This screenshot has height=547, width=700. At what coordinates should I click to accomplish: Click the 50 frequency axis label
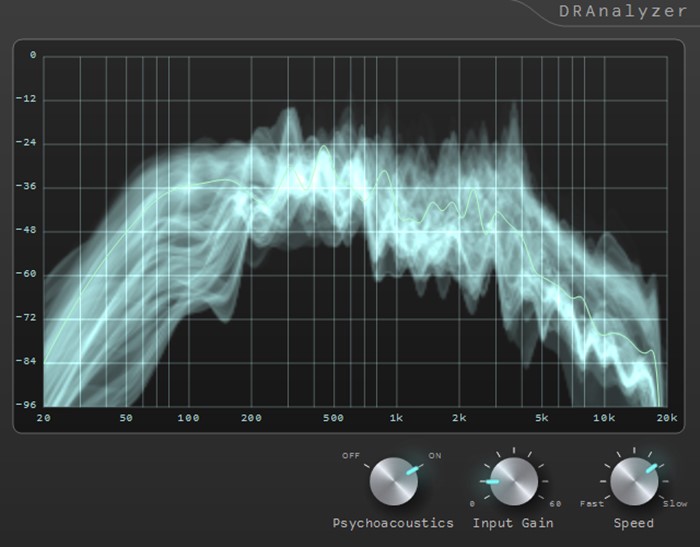click(x=126, y=418)
